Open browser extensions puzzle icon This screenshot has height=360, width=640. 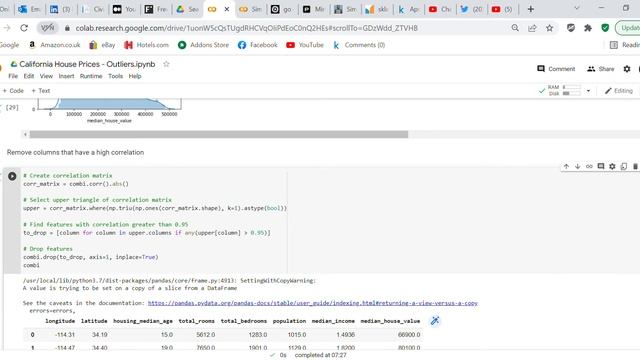588,28
